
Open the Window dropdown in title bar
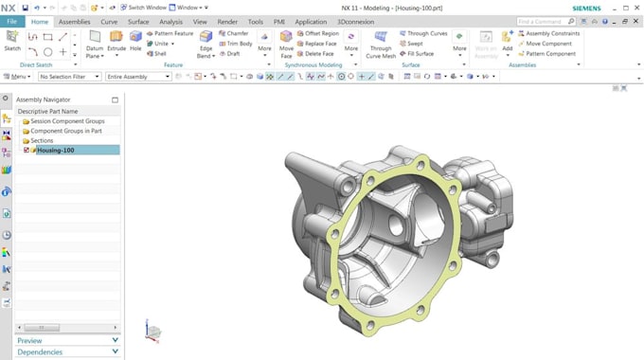click(x=186, y=8)
